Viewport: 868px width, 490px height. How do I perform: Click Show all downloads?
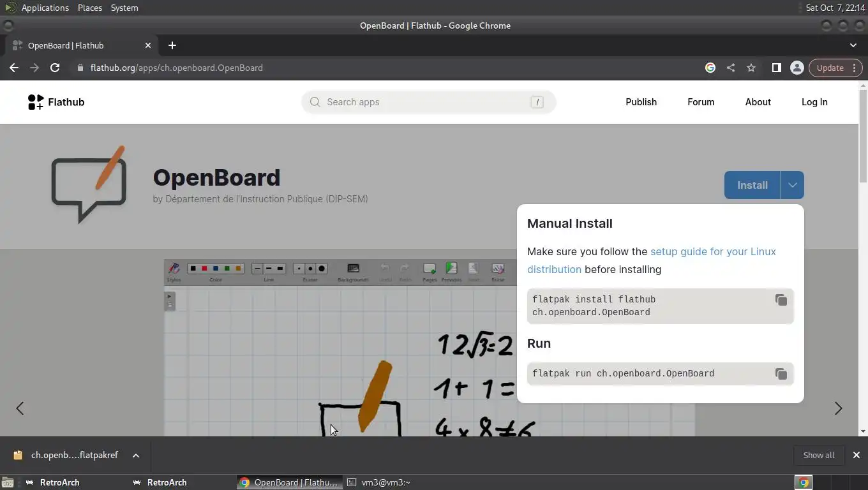click(818, 455)
